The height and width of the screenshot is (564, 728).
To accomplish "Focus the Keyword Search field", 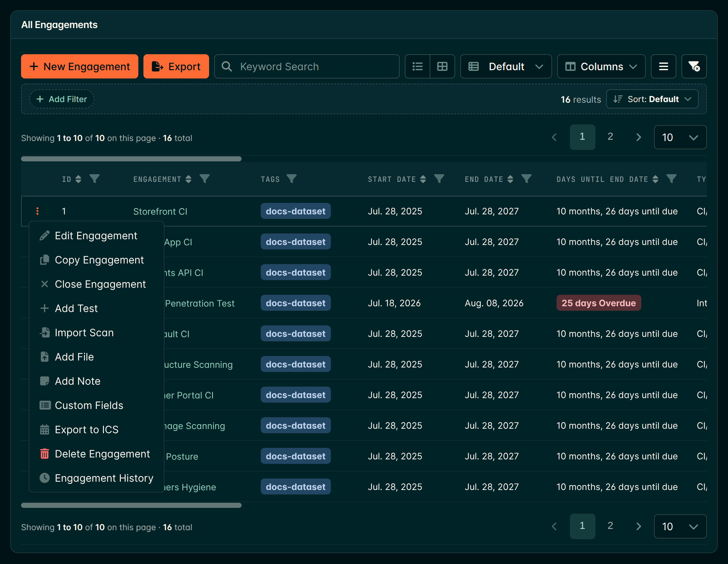I will click(x=307, y=66).
